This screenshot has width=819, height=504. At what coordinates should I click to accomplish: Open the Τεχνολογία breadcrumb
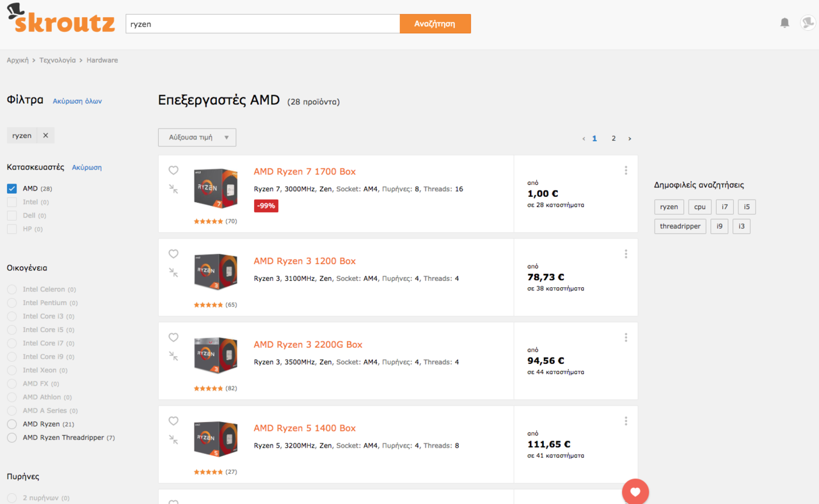pos(58,60)
